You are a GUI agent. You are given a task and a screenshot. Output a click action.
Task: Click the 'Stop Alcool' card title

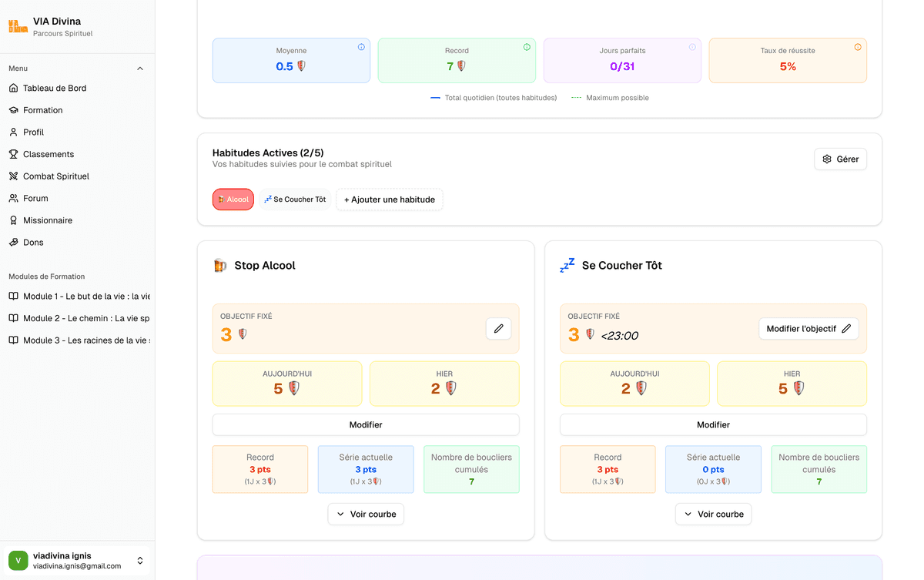click(x=265, y=266)
